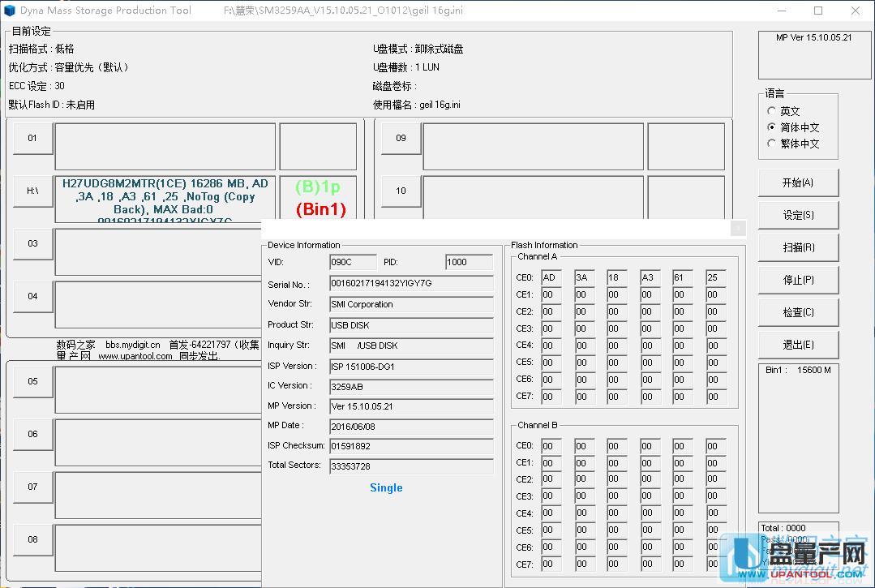This screenshot has height=588, width=875.
Task: Open settings with 设定(S) button
Action: click(798, 215)
